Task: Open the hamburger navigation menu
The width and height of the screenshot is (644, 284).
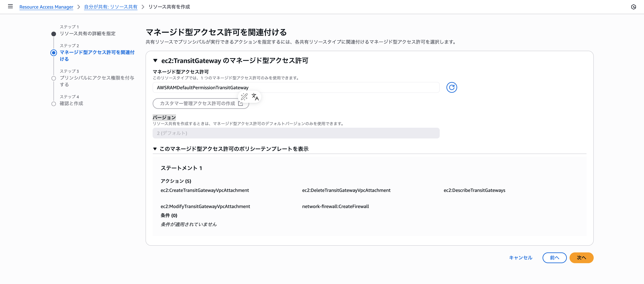Action: 10,7
